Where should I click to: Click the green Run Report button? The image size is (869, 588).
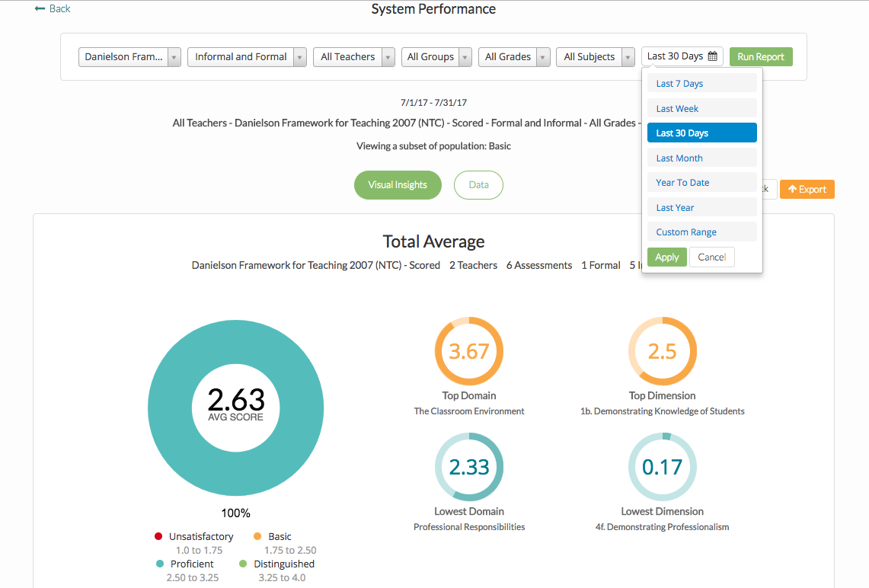pyautogui.click(x=760, y=57)
